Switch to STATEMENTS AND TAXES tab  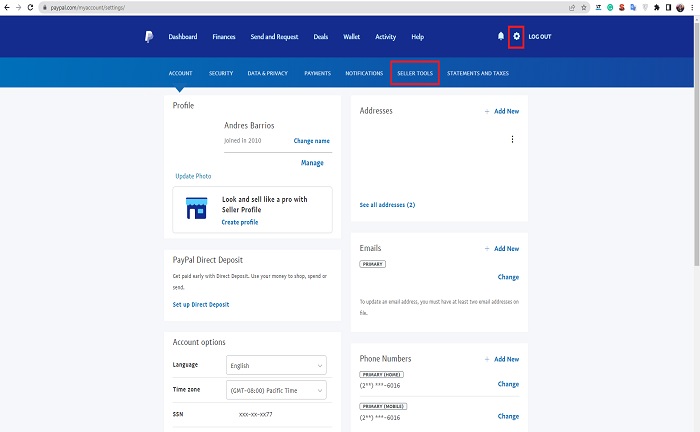[478, 73]
